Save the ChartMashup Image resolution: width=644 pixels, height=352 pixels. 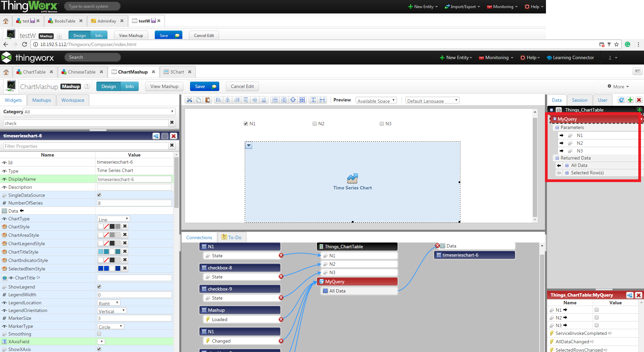point(200,86)
